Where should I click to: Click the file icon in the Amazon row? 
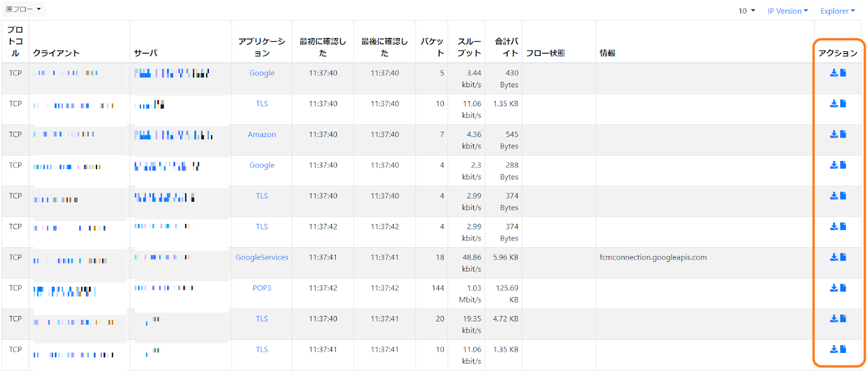click(843, 134)
